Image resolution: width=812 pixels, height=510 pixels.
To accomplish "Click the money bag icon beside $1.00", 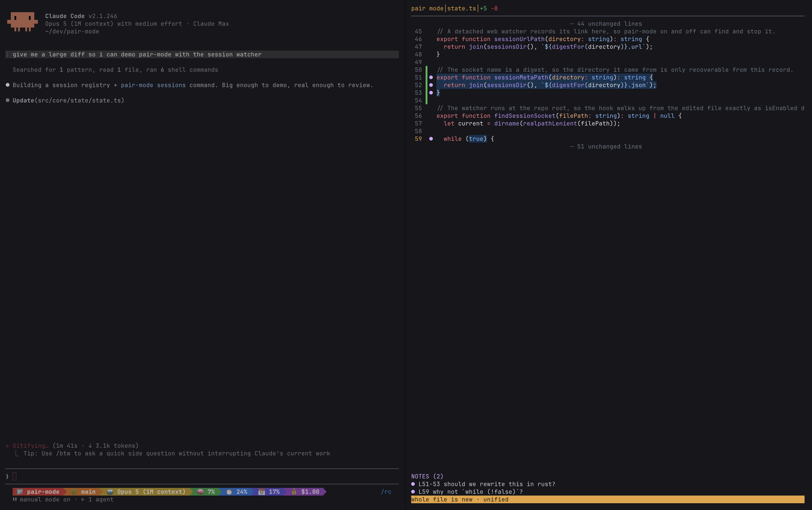I will point(294,492).
